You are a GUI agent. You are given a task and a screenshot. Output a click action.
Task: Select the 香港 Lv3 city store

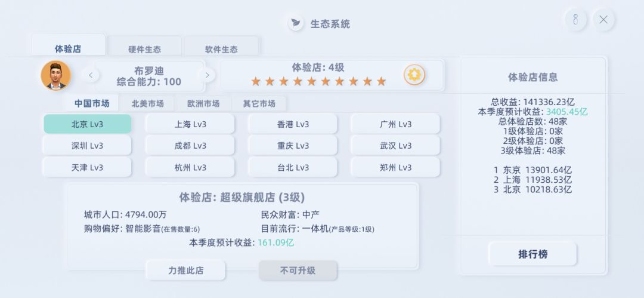tap(293, 124)
